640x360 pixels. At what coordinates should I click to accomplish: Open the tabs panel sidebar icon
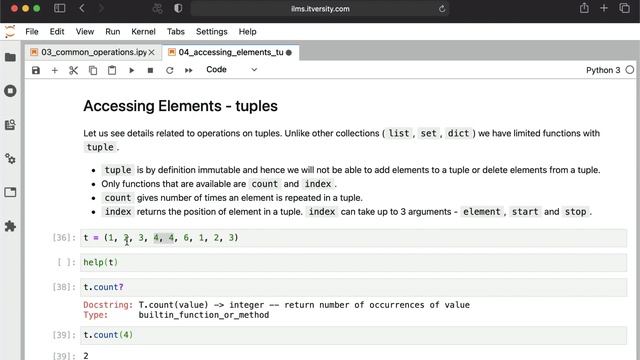coord(10,192)
